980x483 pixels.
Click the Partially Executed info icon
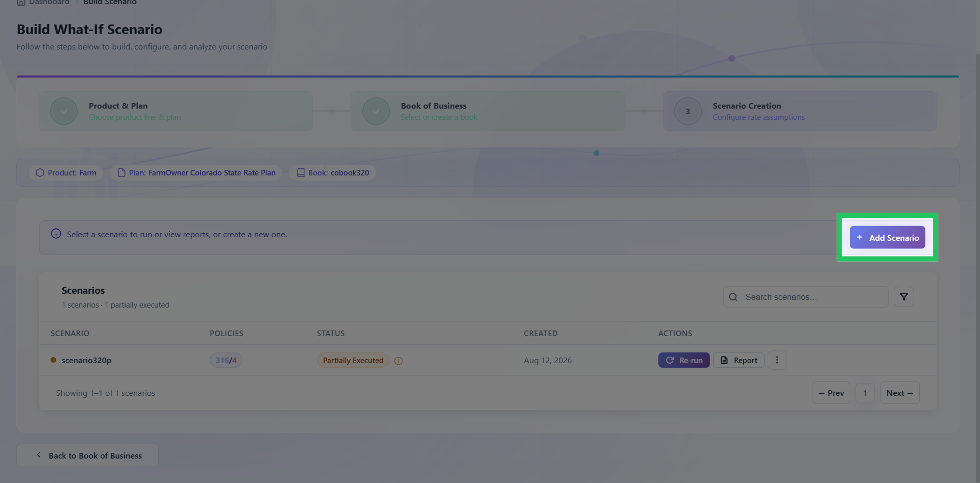[x=399, y=361]
